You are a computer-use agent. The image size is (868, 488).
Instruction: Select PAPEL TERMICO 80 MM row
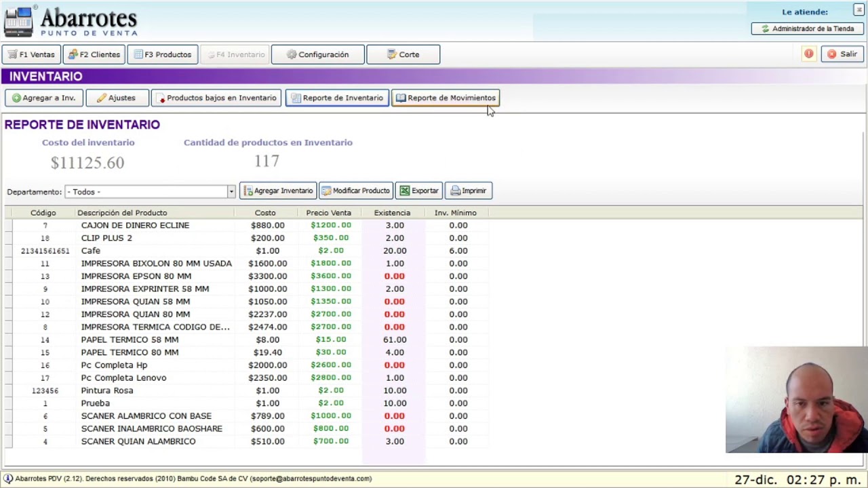click(245, 352)
